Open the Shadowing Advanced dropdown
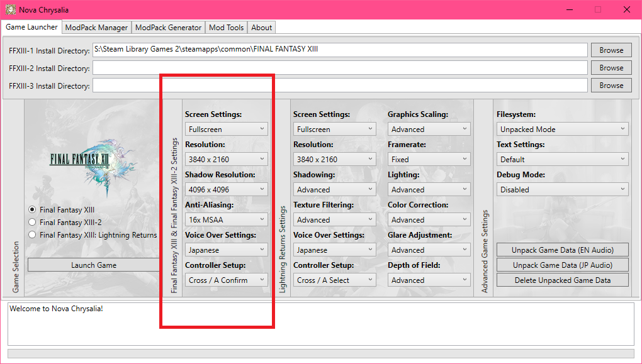Screen dimensions: 642x364 (334, 190)
